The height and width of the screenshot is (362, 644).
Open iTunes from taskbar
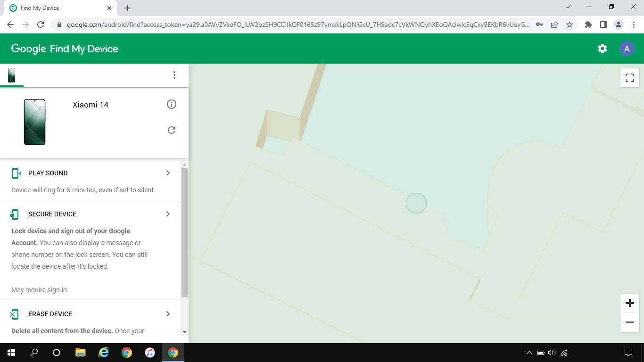[150, 353]
